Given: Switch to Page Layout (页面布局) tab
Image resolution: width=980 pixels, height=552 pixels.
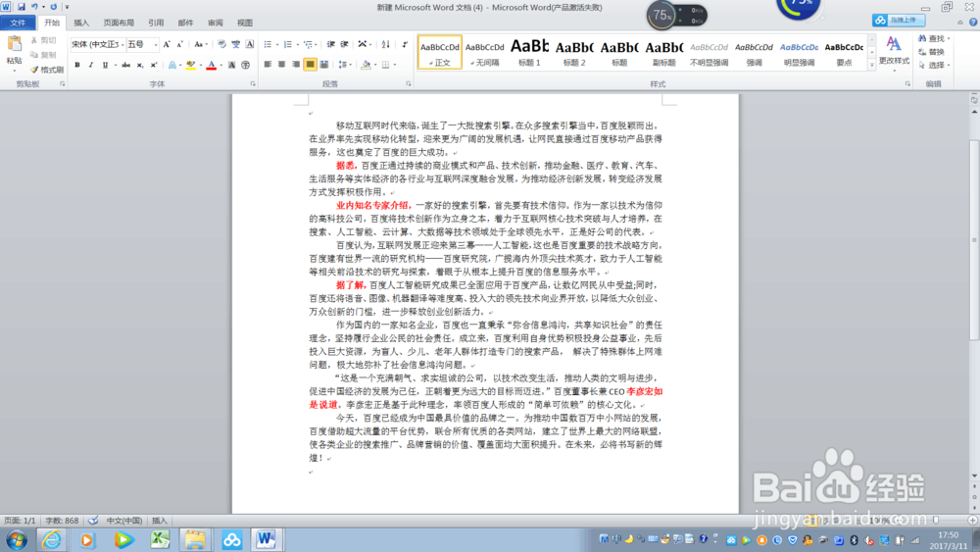Looking at the screenshot, I should pos(119,24).
